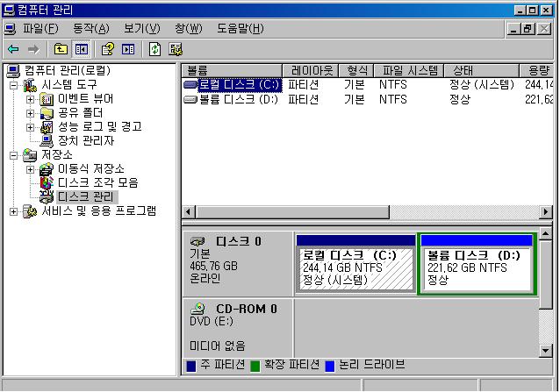The width and height of the screenshot is (560, 392).
Task: Click the 컴퓨터 관리(로컬) root computer icon
Action: pyautogui.click(x=13, y=71)
